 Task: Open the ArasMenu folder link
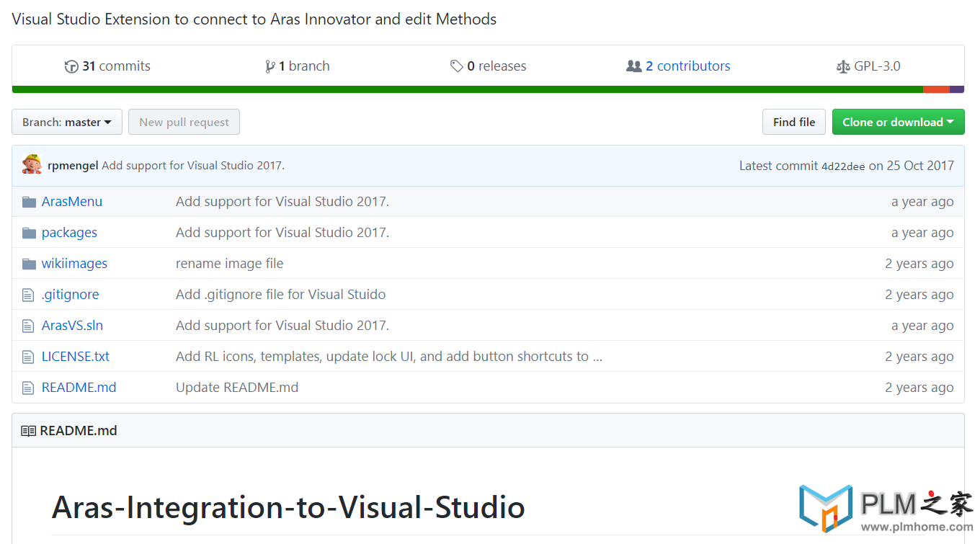click(x=72, y=202)
